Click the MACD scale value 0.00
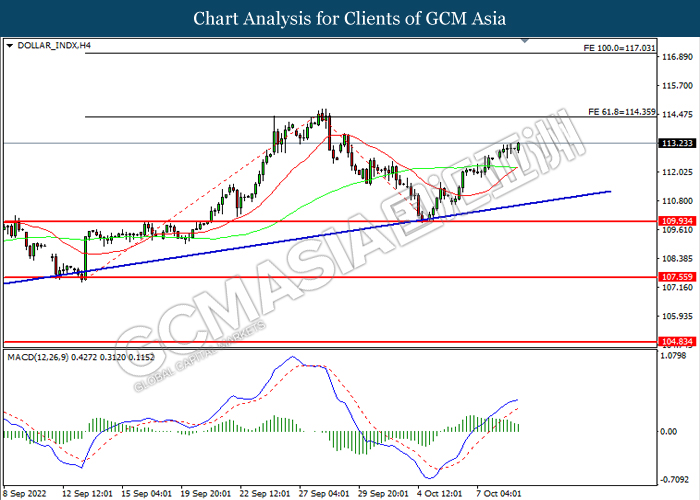Image resolution: width=700 pixels, height=500 pixels. [x=668, y=432]
